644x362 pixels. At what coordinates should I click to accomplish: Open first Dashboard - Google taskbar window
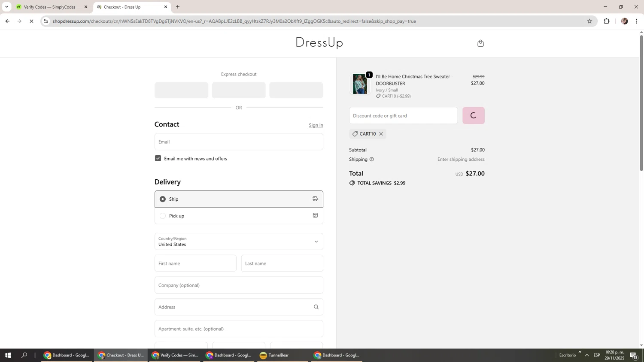(67, 355)
